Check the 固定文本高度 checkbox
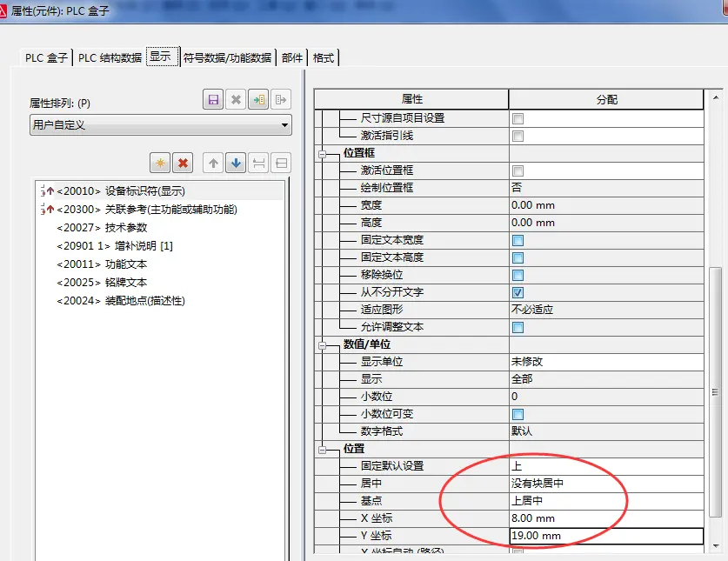 (x=518, y=257)
